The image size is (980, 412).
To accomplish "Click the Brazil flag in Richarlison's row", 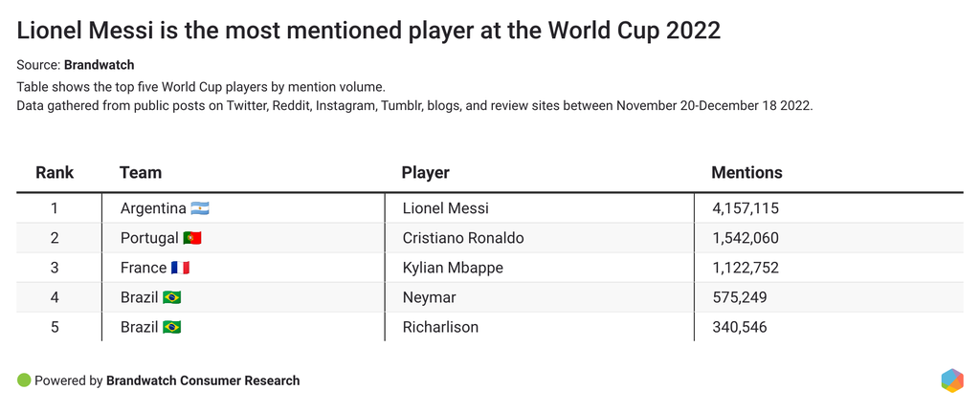I will pyautogui.click(x=172, y=327).
